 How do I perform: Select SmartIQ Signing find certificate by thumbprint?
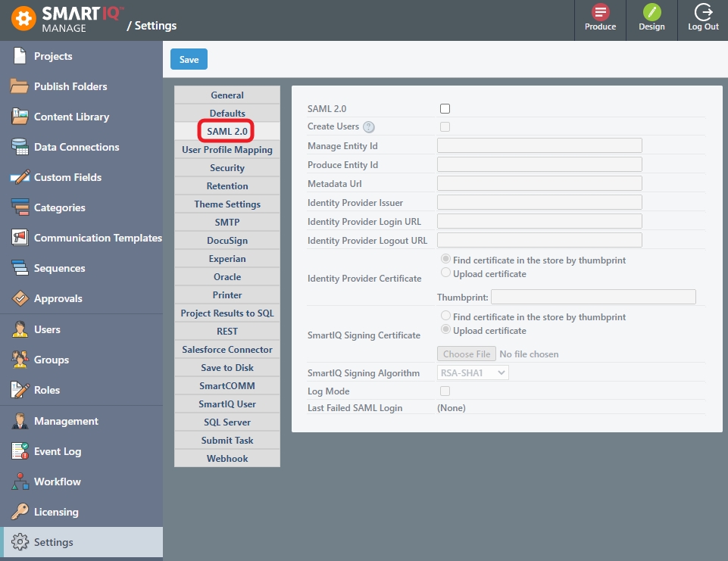pos(445,316)
